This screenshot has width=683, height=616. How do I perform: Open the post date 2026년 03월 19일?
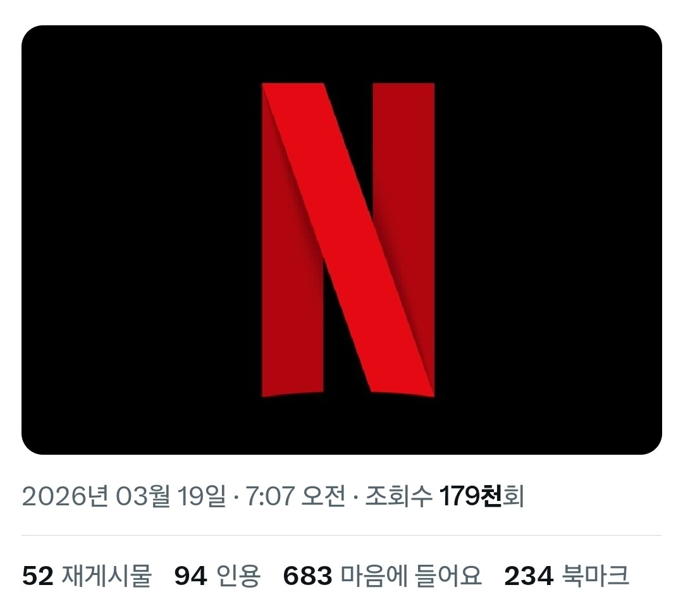point(124,496)
